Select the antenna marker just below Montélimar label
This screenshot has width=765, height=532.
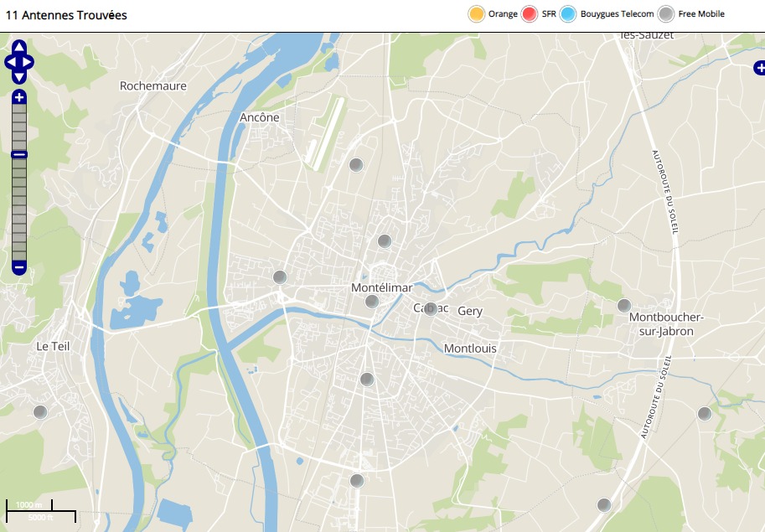coord(372,302)
